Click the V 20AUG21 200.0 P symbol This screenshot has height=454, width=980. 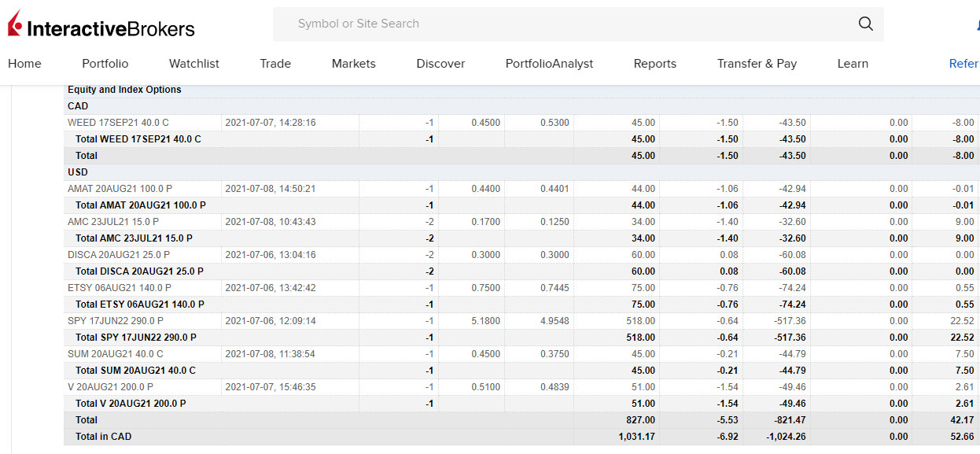tap(110, 387)
